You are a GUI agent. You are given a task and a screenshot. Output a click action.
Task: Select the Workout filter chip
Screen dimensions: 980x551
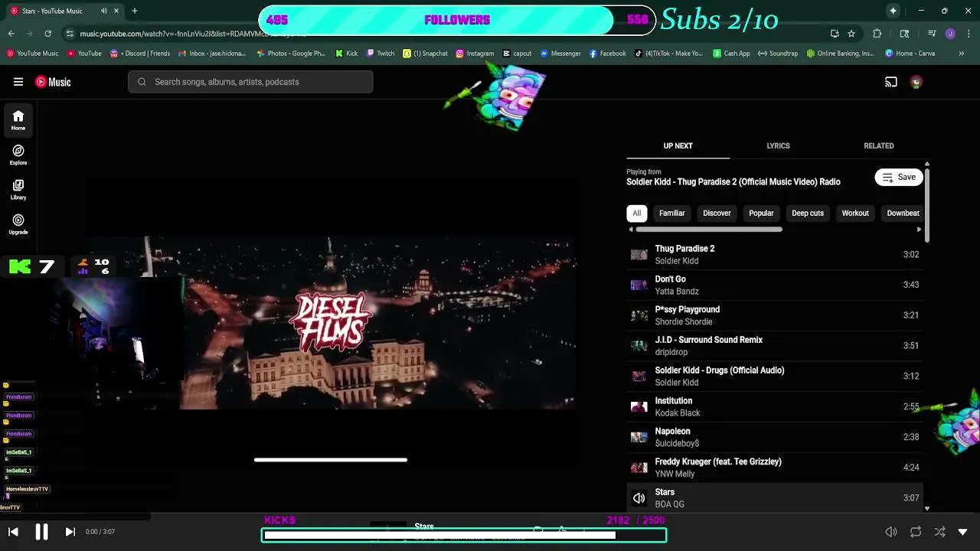click(855, 213)
